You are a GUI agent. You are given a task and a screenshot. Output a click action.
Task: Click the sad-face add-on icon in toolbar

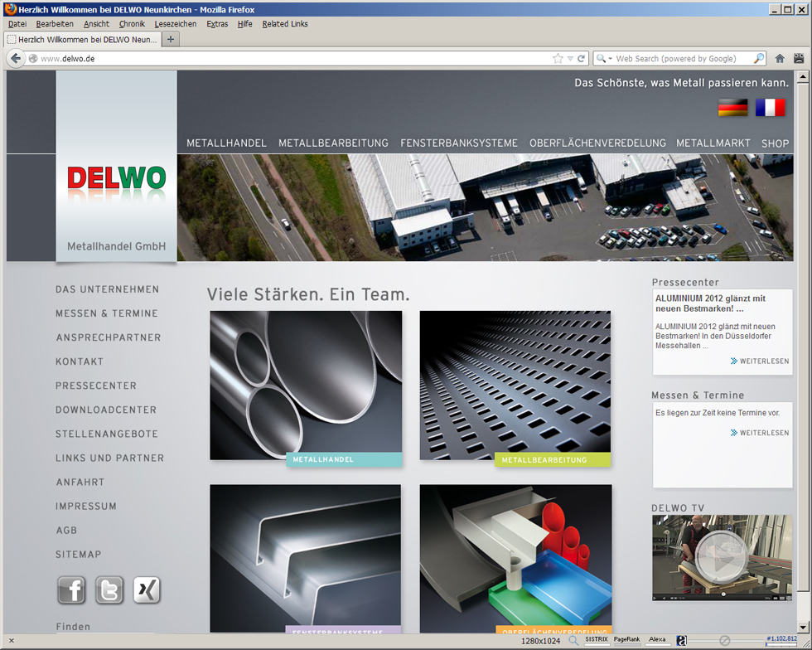tap(799, 59)
